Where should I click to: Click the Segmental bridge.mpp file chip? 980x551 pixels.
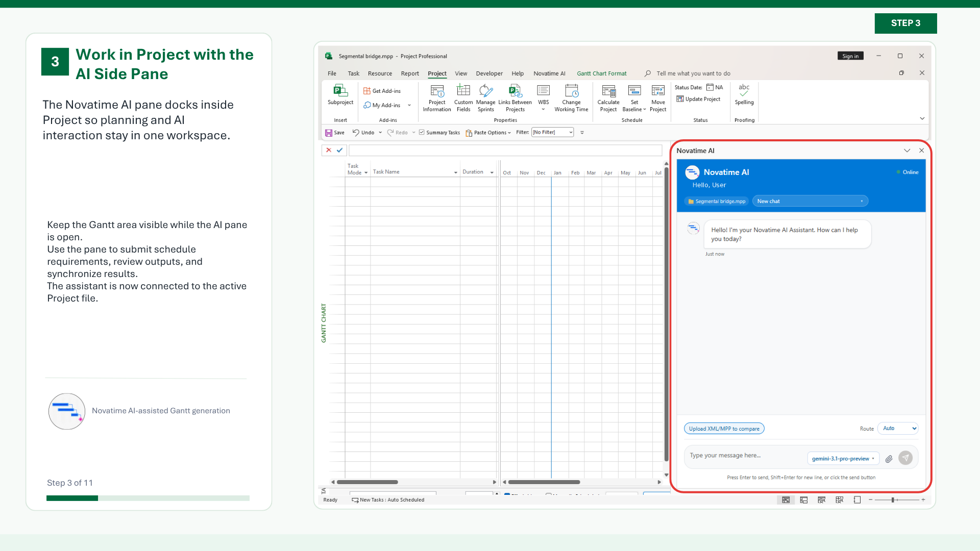coord(717,201)
